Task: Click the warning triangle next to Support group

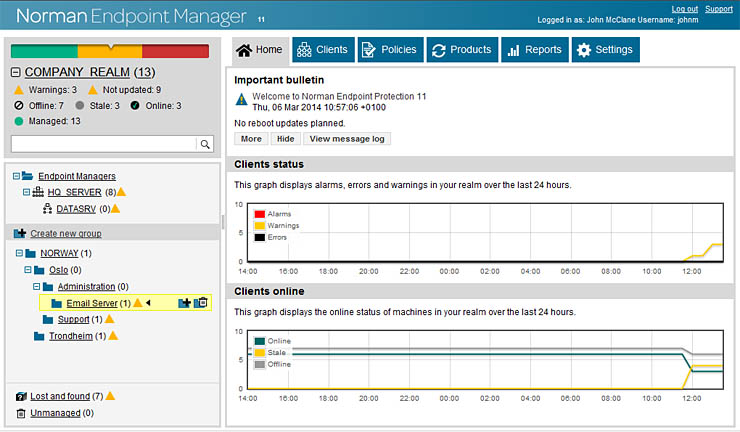Action: [111, 320]
